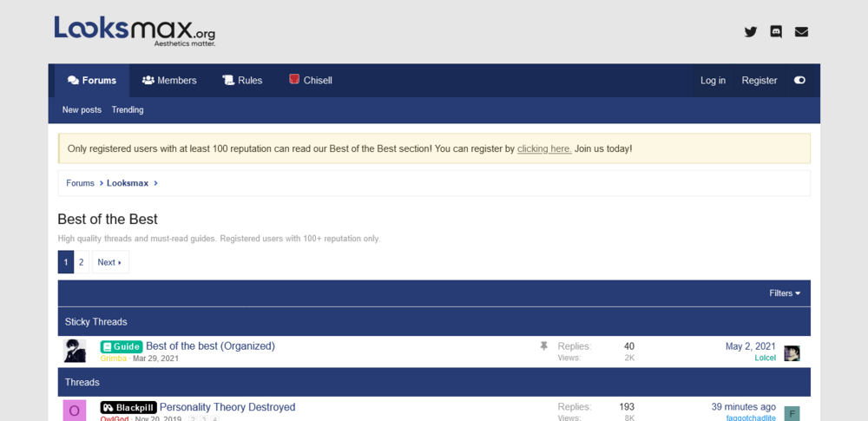Follow the 'clicking here.' registration link
The height and width of the screenshot is (421, 868).
point(544,148)
